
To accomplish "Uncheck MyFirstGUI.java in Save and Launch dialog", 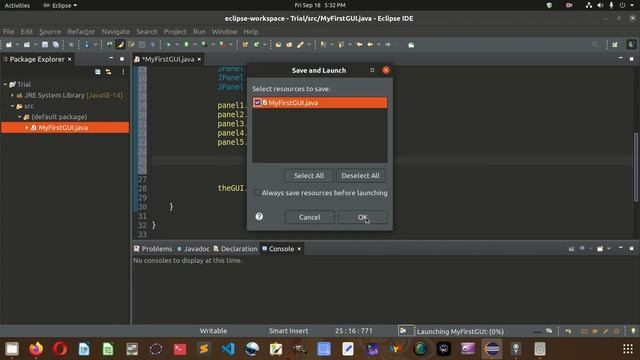I will [257, 102].
